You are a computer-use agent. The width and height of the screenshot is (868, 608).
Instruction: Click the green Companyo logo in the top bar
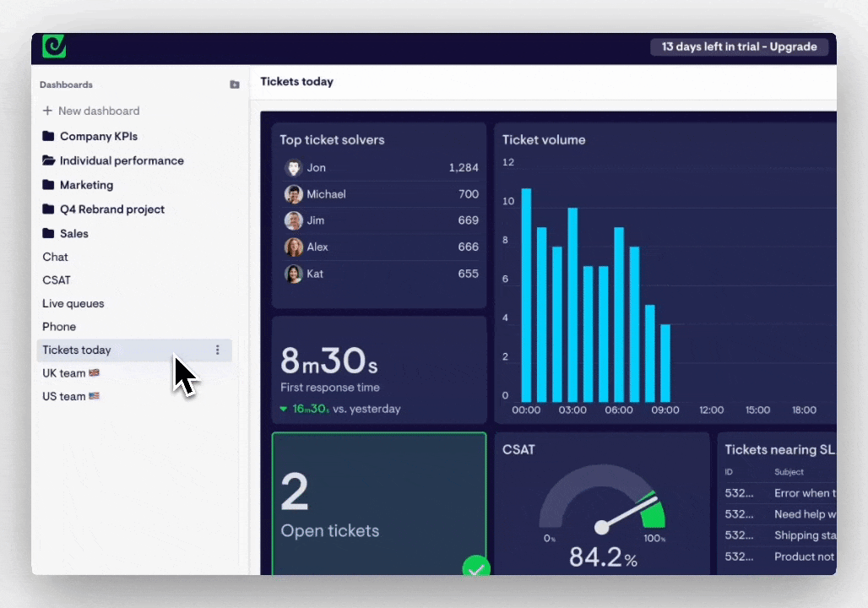point(53,46)
